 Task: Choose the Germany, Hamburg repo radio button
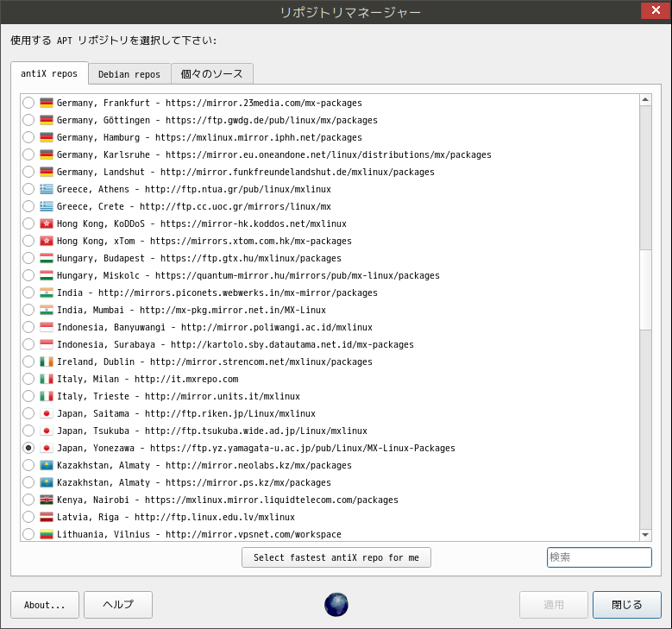(x=28, y=137)
